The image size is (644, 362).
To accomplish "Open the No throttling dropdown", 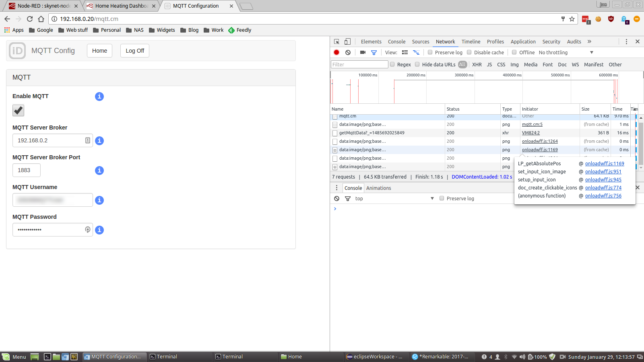I will point(566,52).
